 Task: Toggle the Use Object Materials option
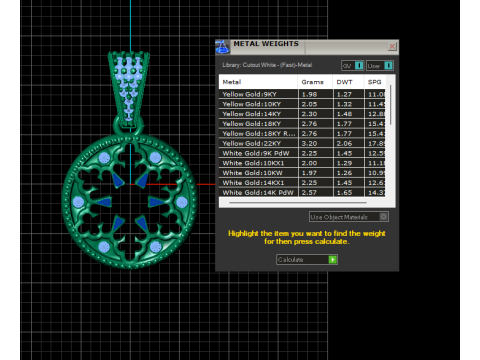(349, 217)
